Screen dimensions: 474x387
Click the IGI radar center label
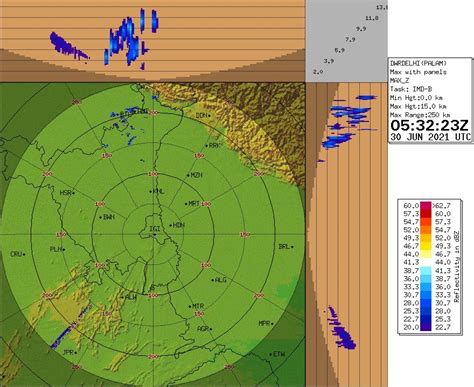(x=155, y=229)
